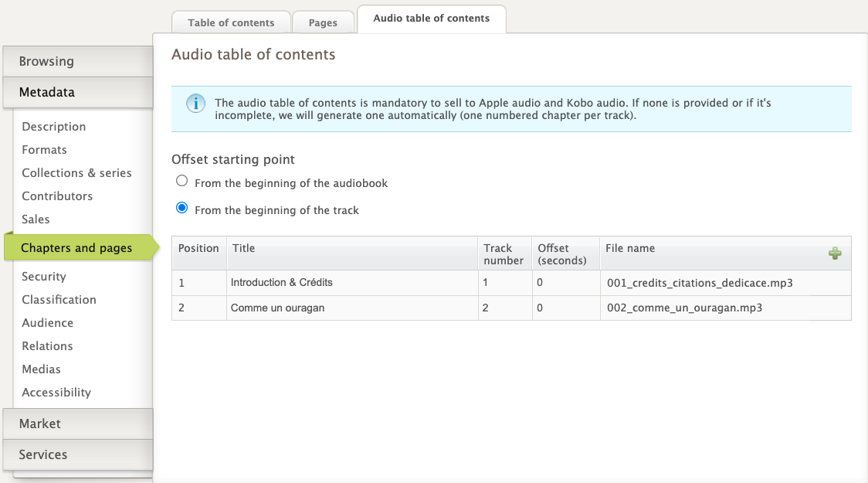Image resolution: width=868 pixels, height=483 pixels.
Task: Open the Pages tab
Action: pos(323,22)
